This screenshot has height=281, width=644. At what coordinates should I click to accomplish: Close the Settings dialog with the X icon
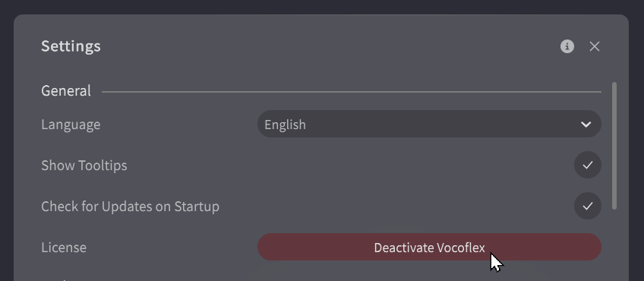point(595,46)
